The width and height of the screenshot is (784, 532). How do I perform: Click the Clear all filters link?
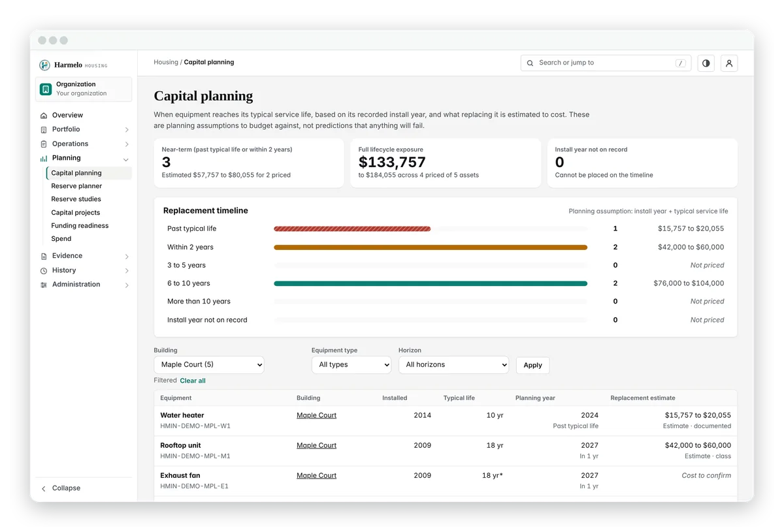[193, 381]
